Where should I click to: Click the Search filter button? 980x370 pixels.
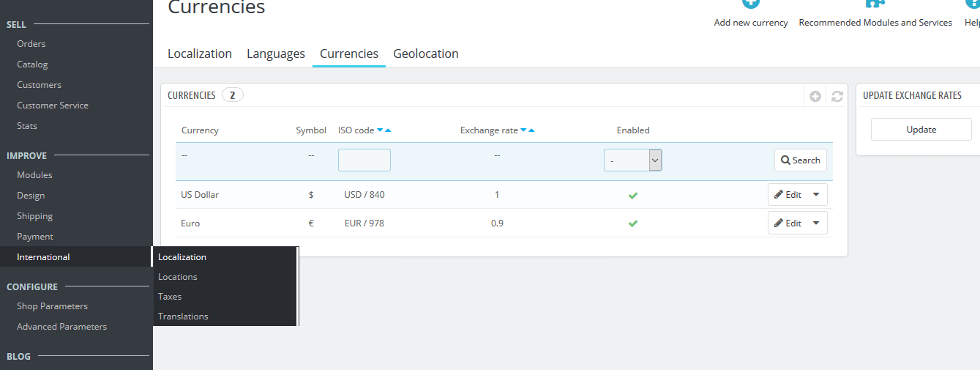[800, 160]
